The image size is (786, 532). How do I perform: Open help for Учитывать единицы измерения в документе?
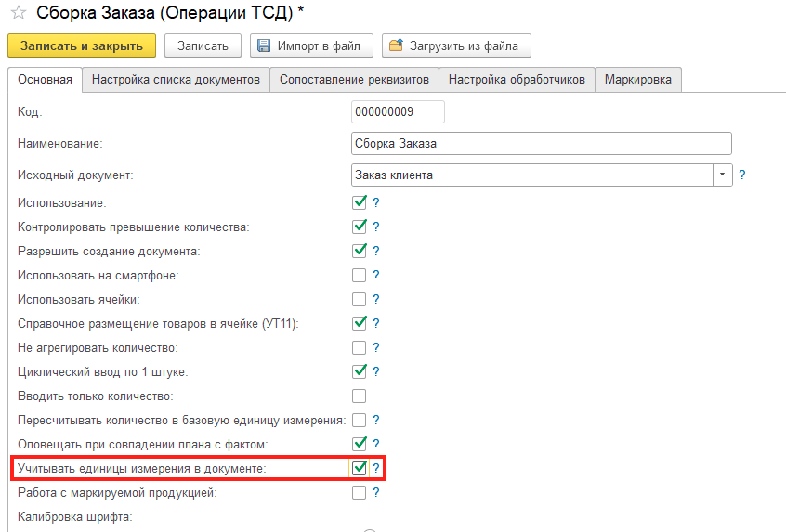(376, 468)
